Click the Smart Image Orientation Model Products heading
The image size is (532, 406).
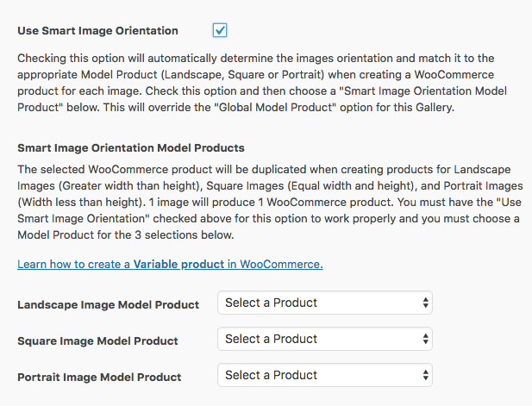coord(131,148)
